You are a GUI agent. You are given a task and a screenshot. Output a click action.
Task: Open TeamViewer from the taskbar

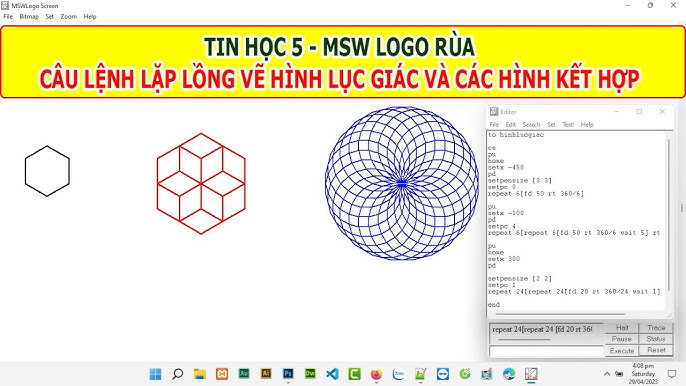[443, 374]
